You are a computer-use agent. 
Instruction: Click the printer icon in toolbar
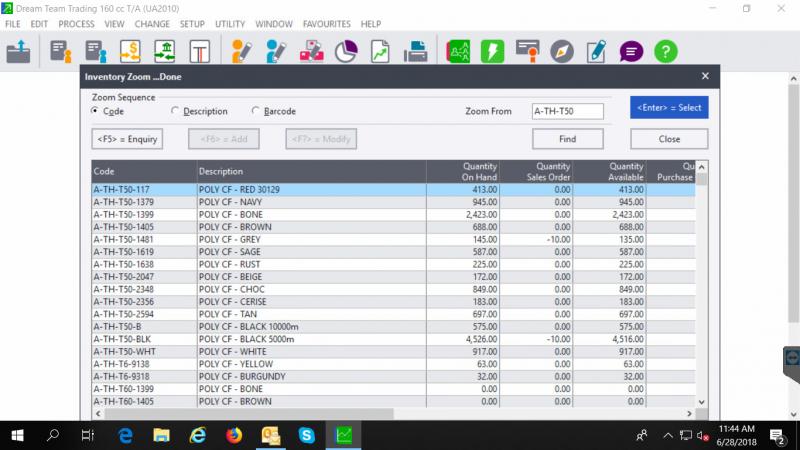coord(416,51)
